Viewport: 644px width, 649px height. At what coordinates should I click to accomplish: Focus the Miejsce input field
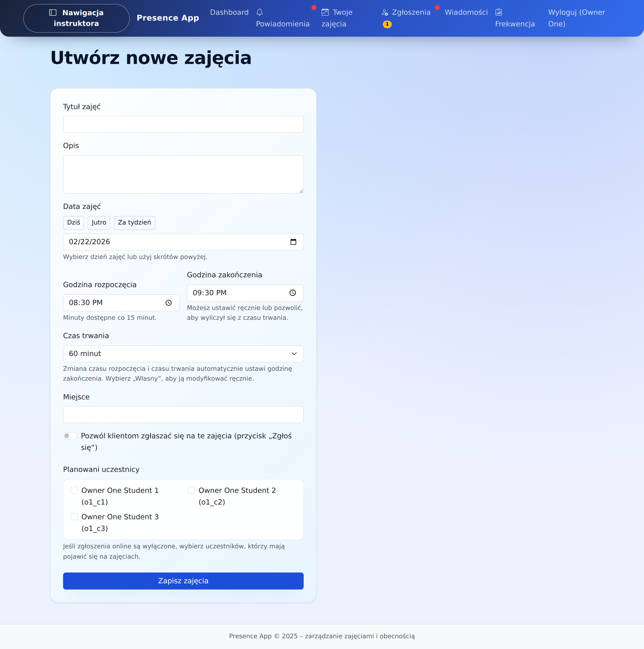point(183,415)
